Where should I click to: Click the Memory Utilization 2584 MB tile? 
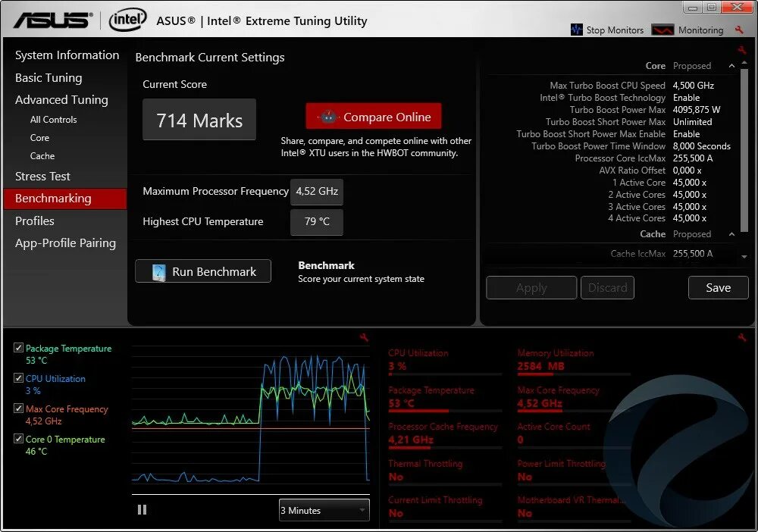point(574,361)
